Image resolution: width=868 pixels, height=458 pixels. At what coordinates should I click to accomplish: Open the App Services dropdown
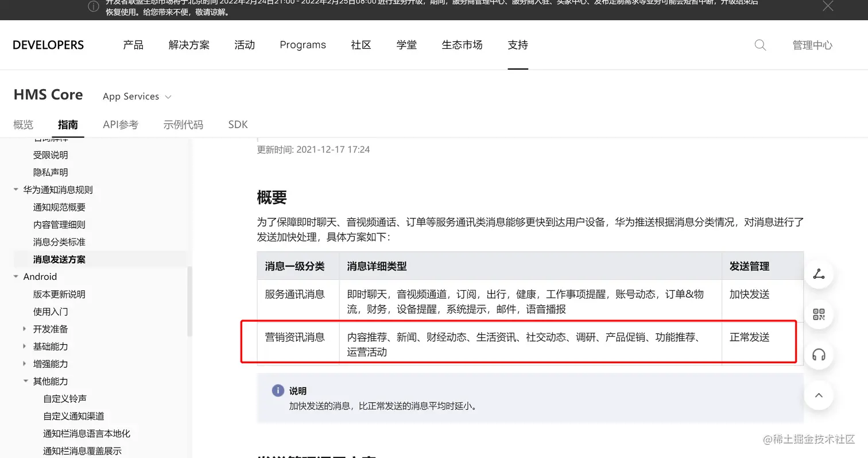coord(137,96)
